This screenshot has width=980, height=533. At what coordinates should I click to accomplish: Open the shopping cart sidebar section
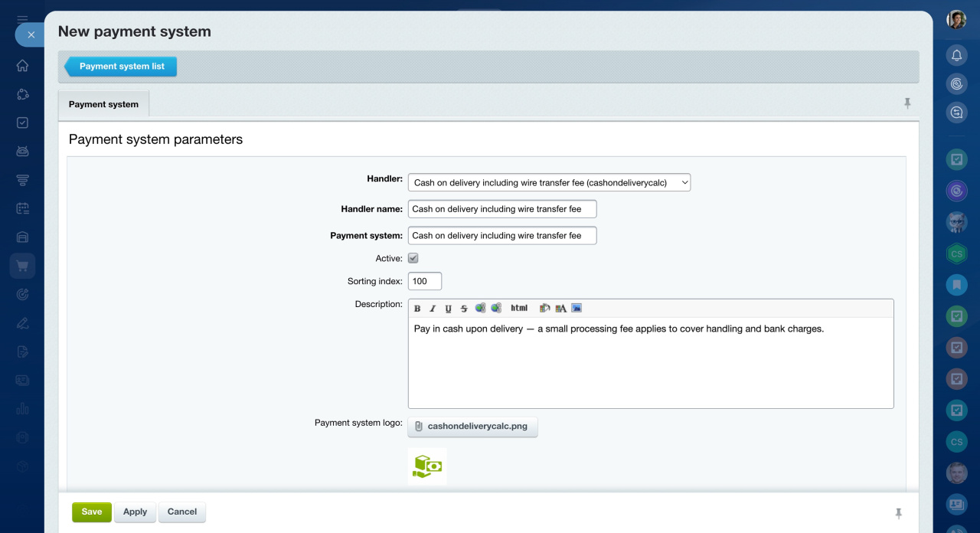22,266
